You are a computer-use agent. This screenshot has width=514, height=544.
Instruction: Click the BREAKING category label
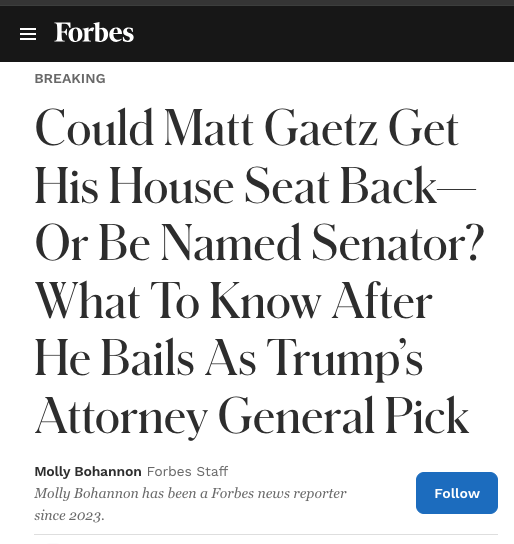[x=70, y=79]
